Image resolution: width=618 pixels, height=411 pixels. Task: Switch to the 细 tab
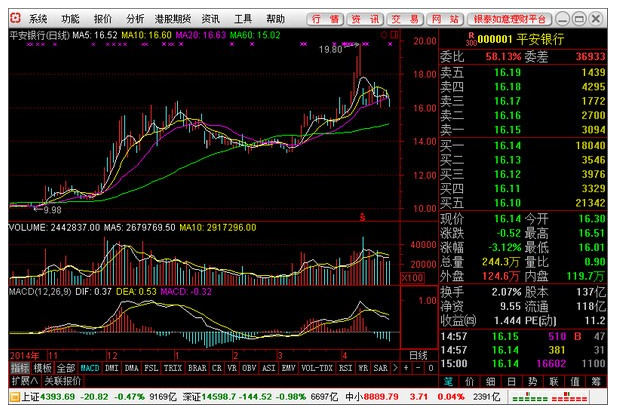pos(491,381)
